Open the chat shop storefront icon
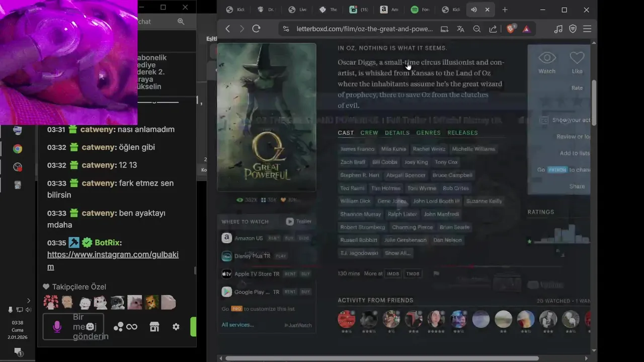Viewport: 644px width, 362px height. coord(154,327)
